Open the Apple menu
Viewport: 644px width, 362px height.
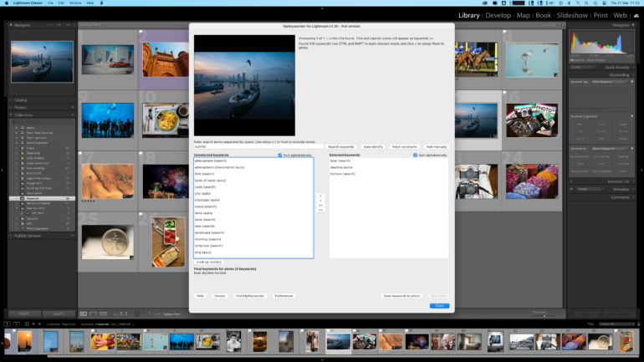(6, 3)
